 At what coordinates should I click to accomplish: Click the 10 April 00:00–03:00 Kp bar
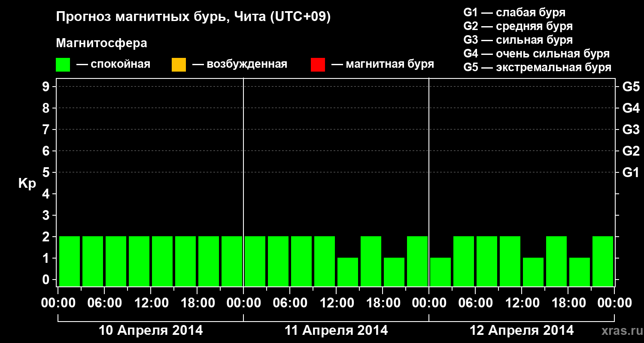70,261
